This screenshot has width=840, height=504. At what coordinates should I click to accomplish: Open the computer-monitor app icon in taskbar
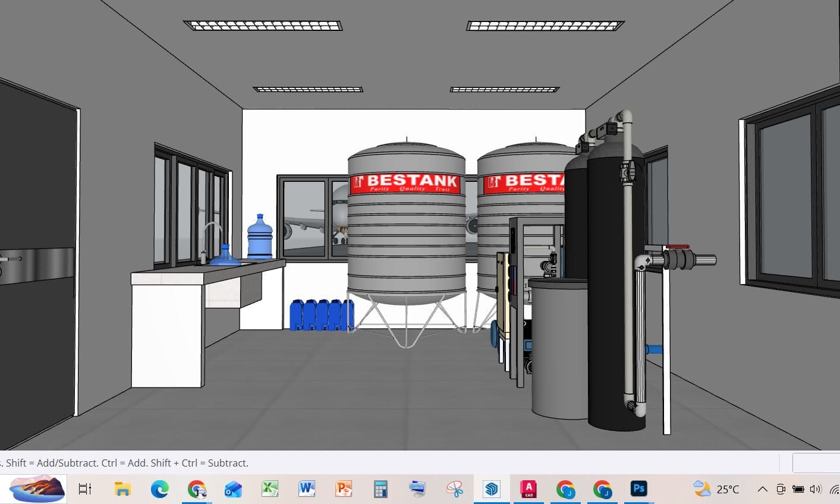tap(418, 489)
